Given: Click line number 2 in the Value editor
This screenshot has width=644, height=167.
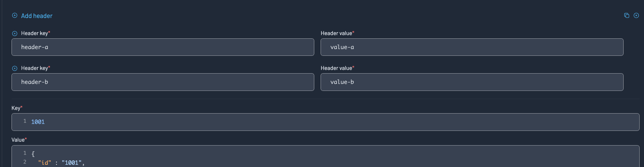Looking at the screenshot, I should tap(25, 162).
